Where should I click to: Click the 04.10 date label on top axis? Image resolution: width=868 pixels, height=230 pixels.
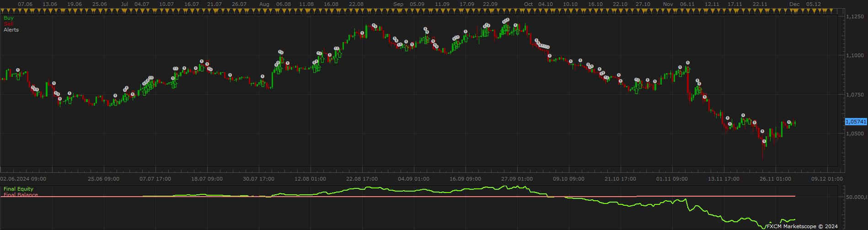(546, 4)
